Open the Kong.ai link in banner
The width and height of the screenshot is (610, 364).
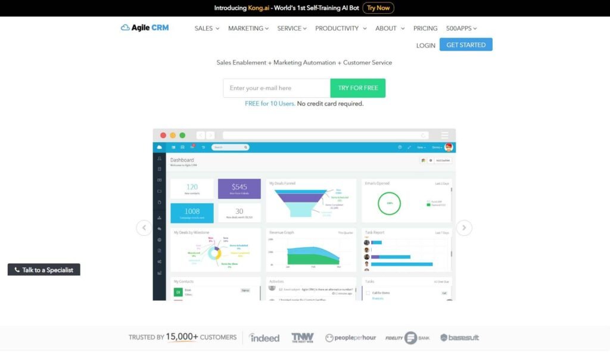coord(259,8)
